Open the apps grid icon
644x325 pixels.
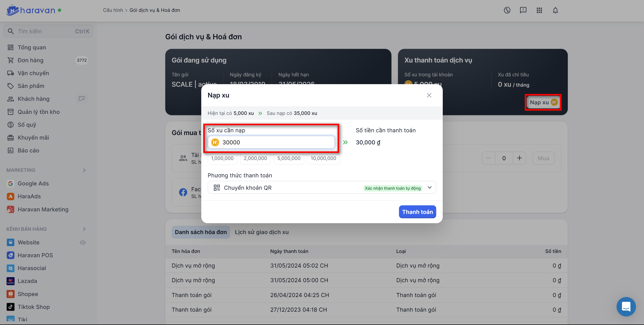[x=539, y=10]
